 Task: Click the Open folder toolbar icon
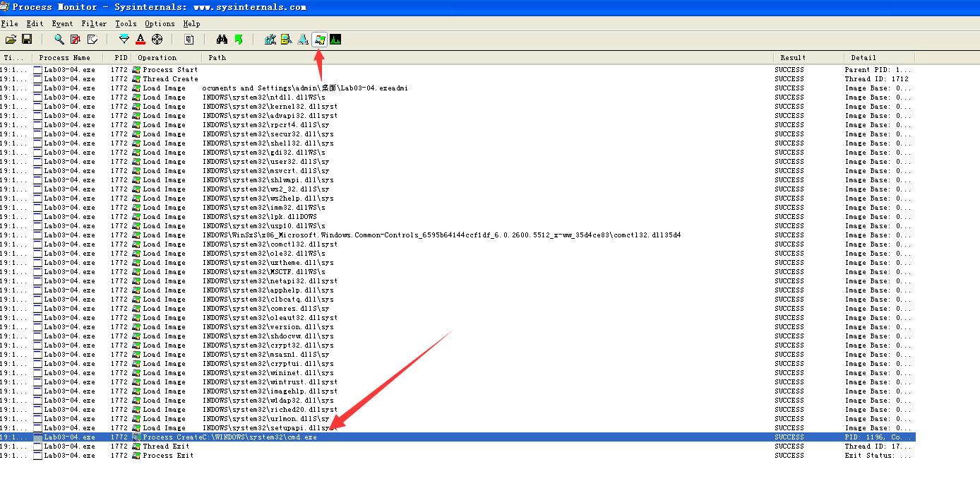11,40
